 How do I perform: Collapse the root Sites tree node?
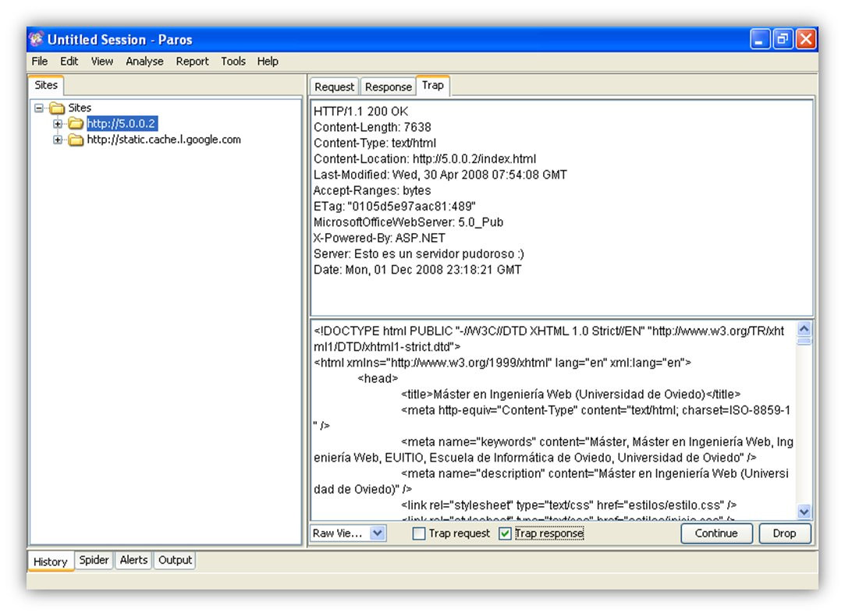[x=39, y=108]
